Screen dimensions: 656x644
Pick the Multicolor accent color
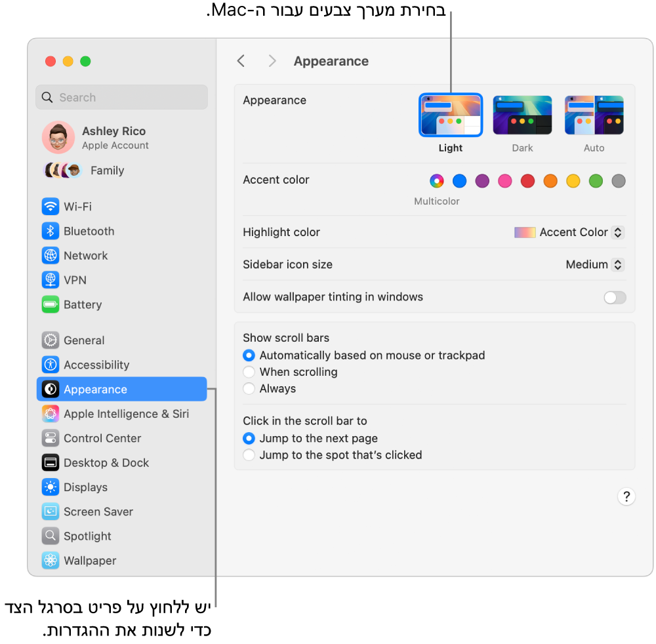436,181
